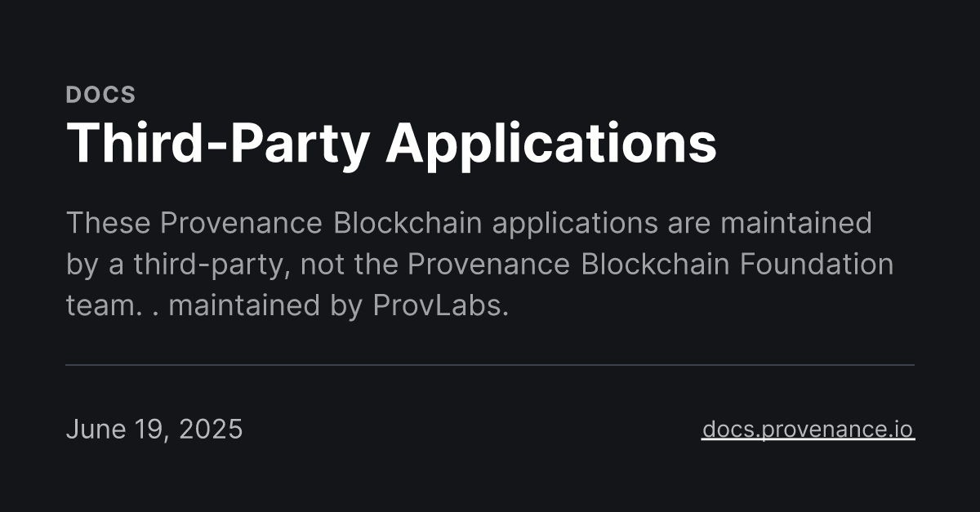Click the first description line starting "These Provenance"
Screen dimensions: 980x512
[x=469, y=223]
